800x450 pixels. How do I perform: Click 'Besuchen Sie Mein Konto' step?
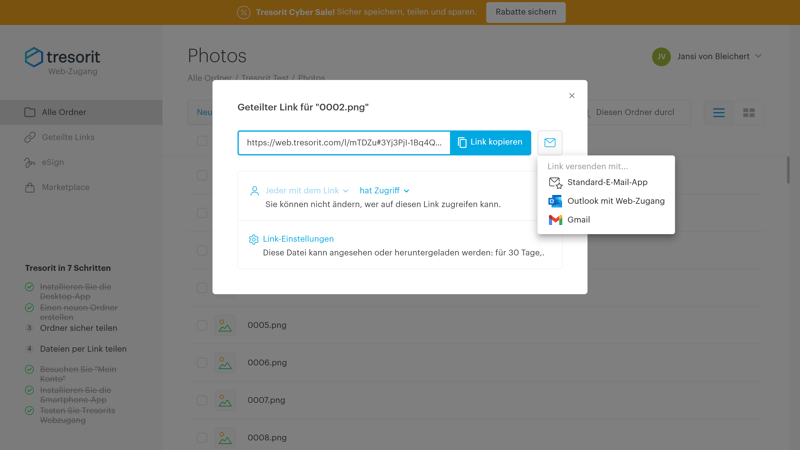click(x=78, y=374)
